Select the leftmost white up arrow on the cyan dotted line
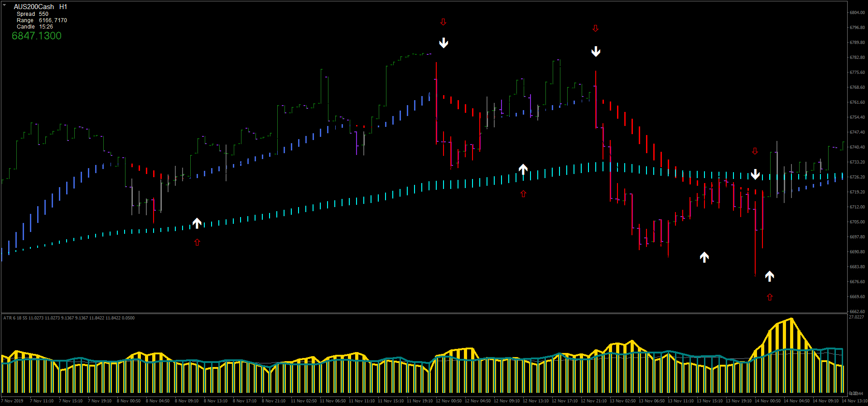868x406 pixels. point(197,223)
